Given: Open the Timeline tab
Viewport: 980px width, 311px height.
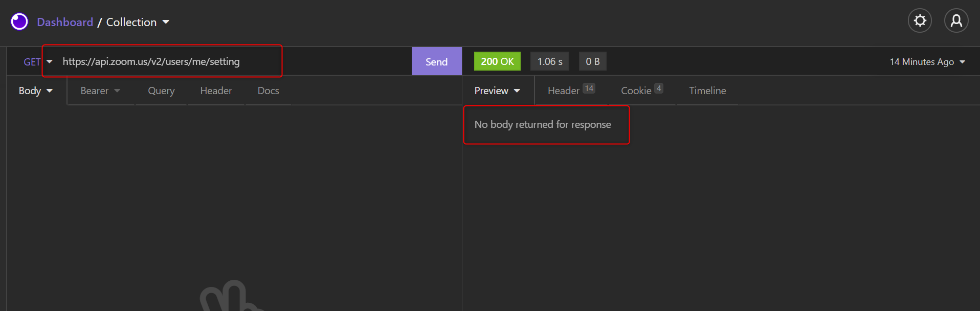Looking at the screenshot, I should [707, 91].
